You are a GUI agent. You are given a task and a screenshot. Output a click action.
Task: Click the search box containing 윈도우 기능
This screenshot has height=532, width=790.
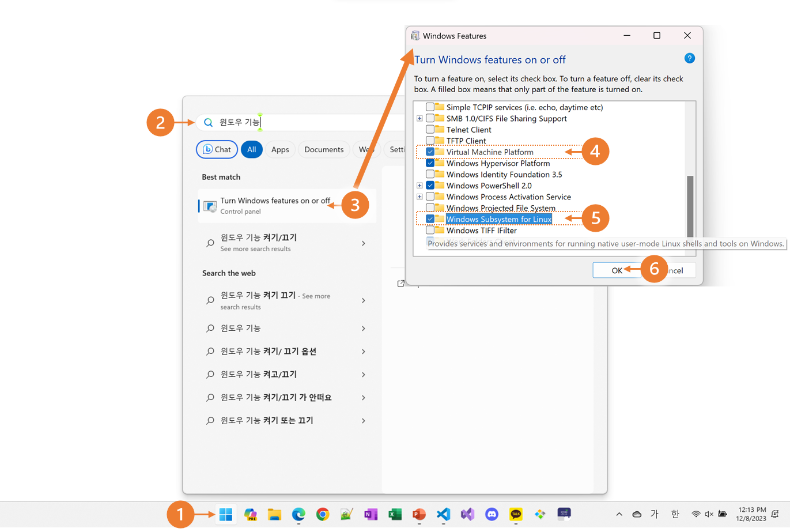coord(300,122)
